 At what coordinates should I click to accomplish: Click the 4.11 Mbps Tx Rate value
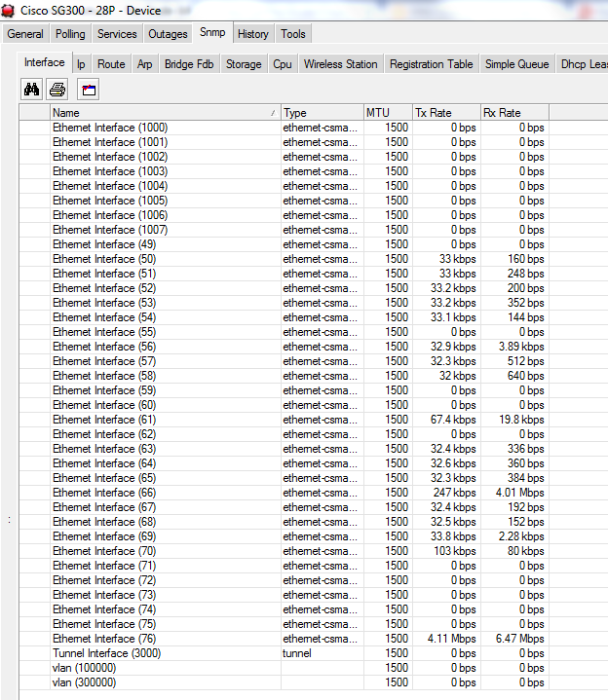[452, 639]
